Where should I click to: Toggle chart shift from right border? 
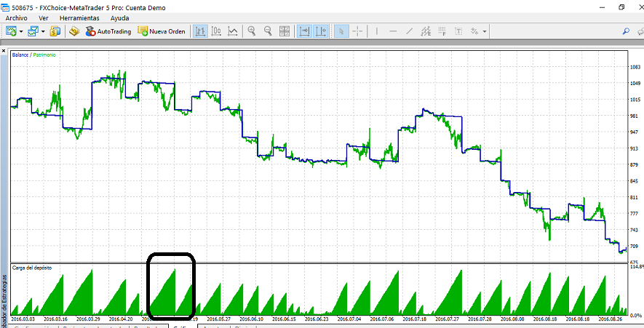(319, 31)
